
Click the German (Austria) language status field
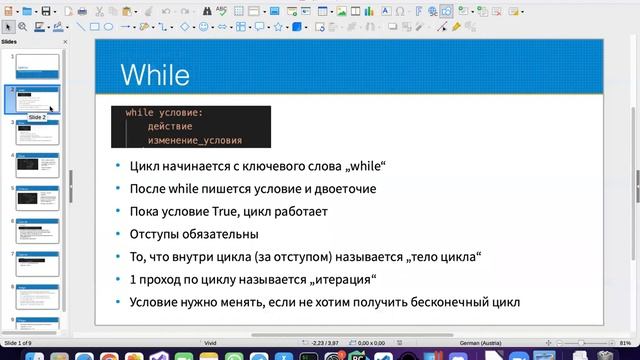coord(480,343)
